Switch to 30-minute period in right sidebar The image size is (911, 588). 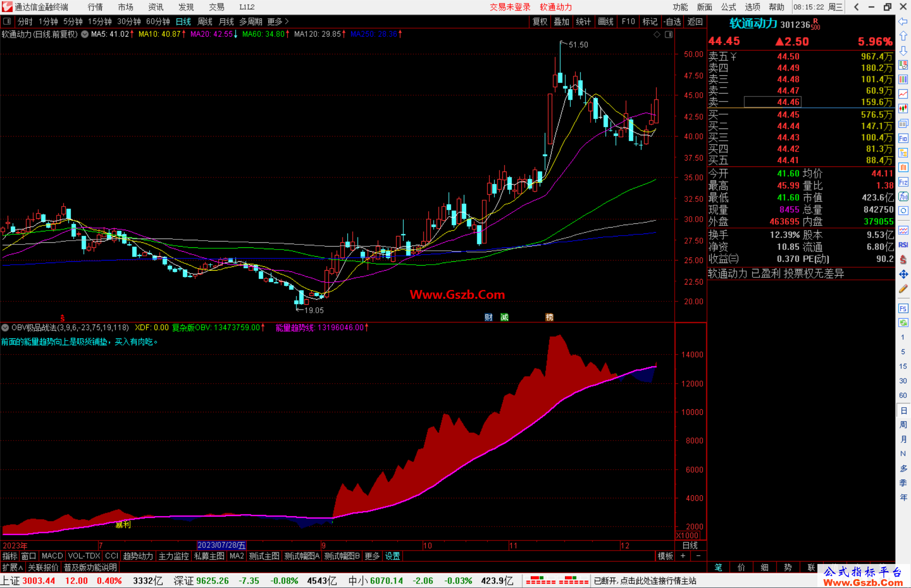[903, 381]
